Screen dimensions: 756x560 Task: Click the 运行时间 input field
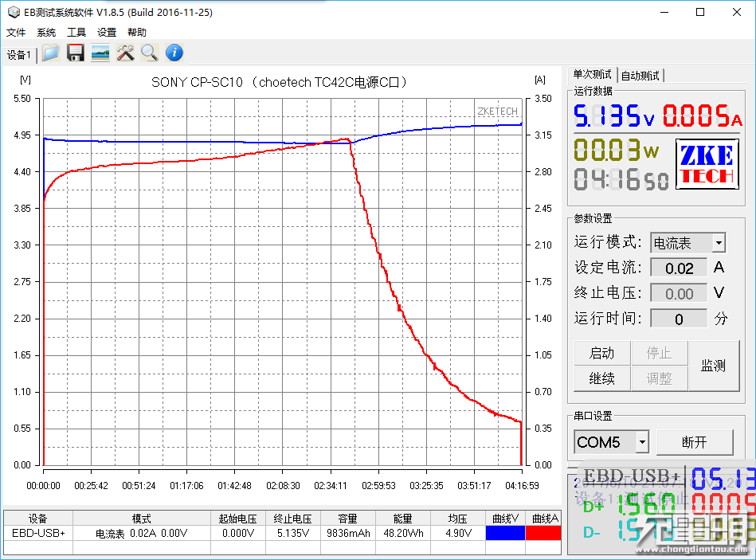pos(679,319)
